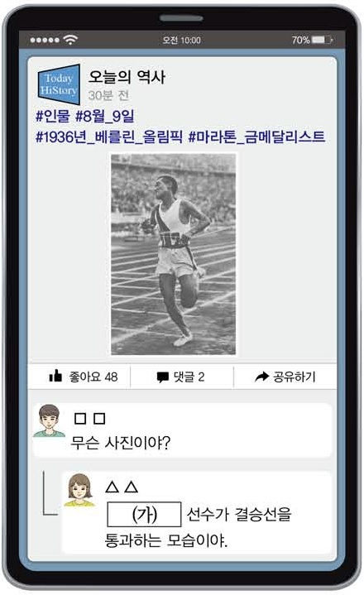Tap the signal strength dots
The height and width of the screenshot is (595, 364).
pyautogui.click(x=45, y=40)
